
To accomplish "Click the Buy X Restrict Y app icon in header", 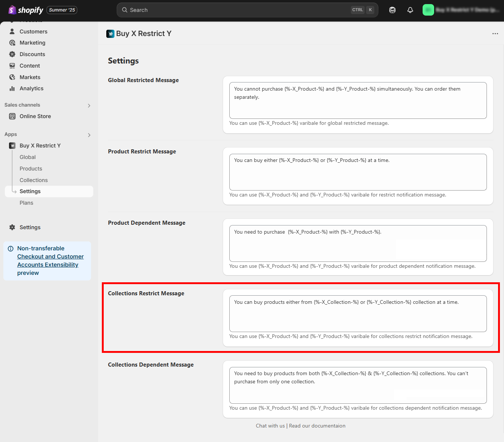I will [110, 34].
